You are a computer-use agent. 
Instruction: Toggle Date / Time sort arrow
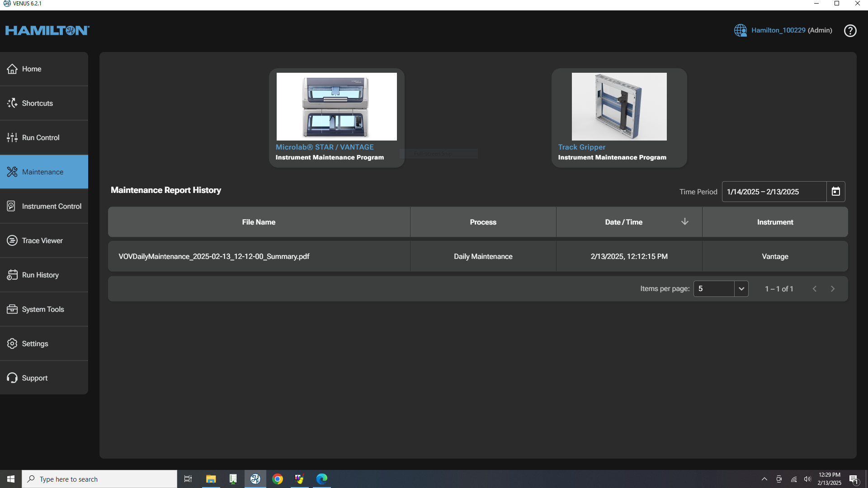point(684,221)
